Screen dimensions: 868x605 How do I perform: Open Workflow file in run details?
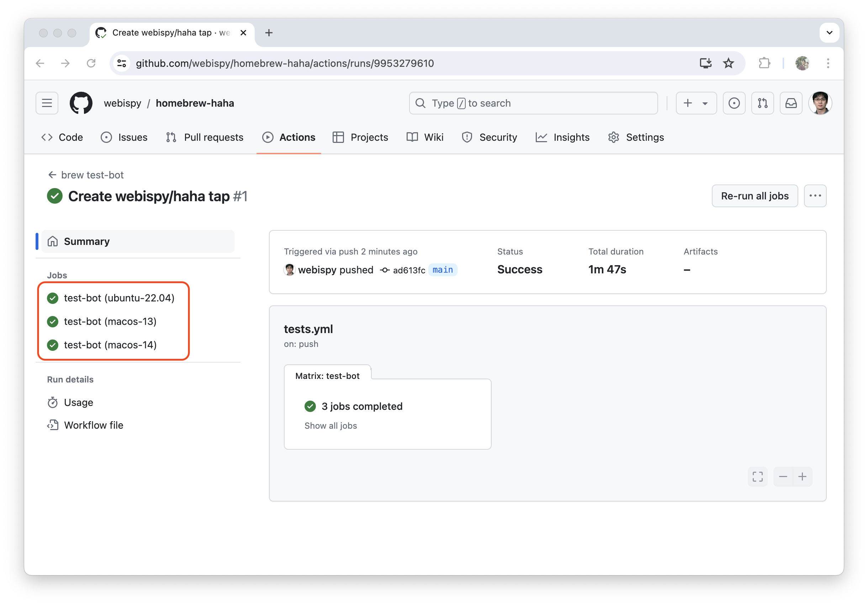click(85, 425)
